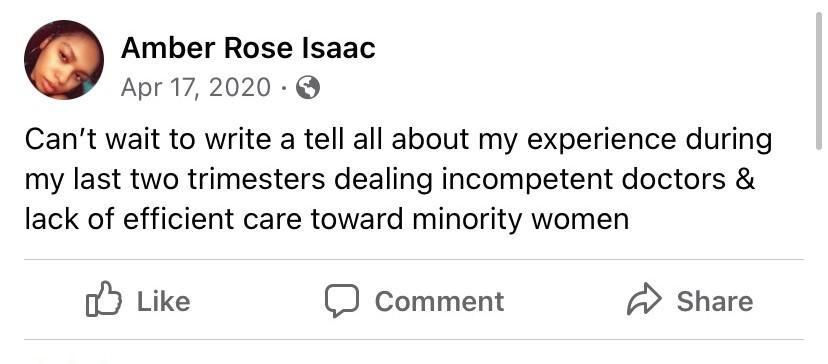This screenshot has width=828, height=364.
Task: Click the thumbs-up Like icon
Action: (104, 299)
